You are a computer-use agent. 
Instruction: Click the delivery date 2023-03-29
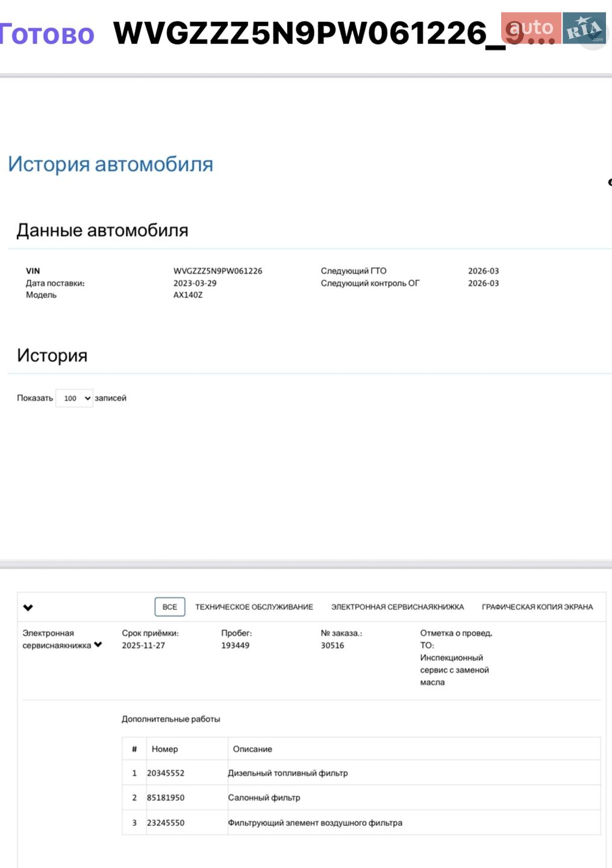pyautogui.click(x=195, y=283)
